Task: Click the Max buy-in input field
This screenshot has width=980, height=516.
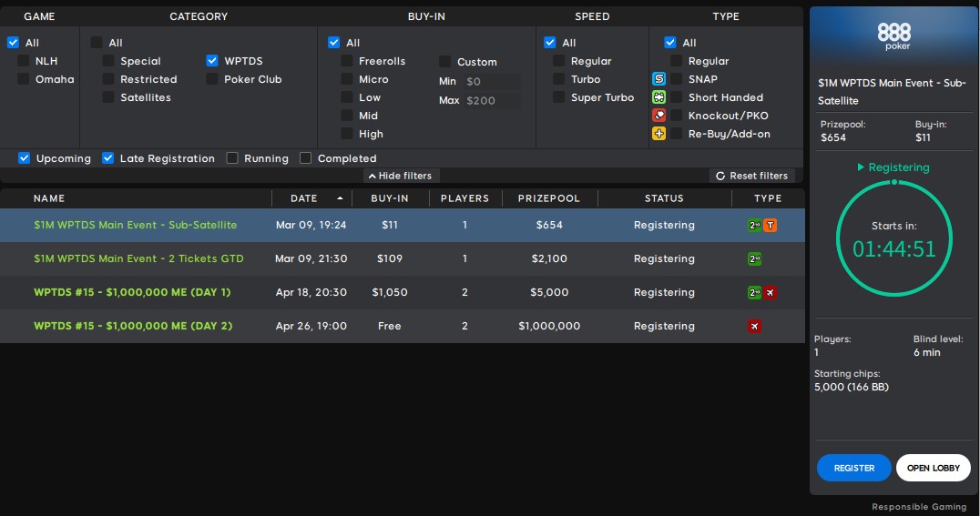Action: click(x=491, y=100)
